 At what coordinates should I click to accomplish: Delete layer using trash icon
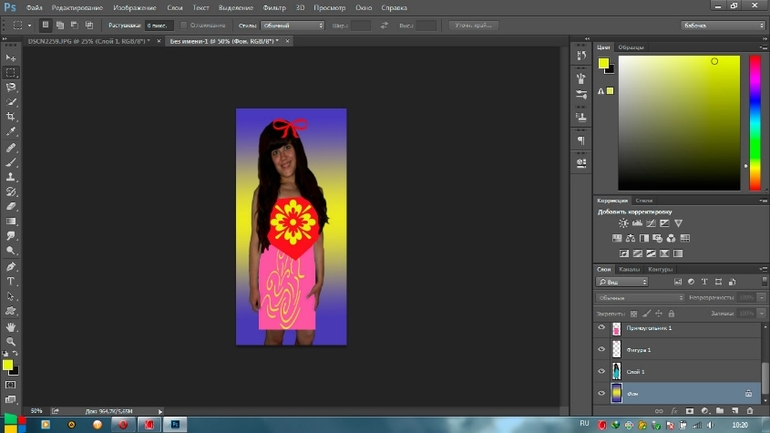point(749,411)
